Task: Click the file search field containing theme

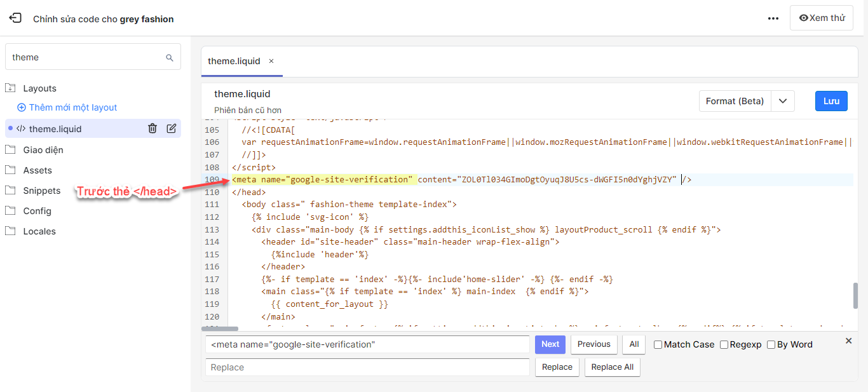Action: coord(93,57)
